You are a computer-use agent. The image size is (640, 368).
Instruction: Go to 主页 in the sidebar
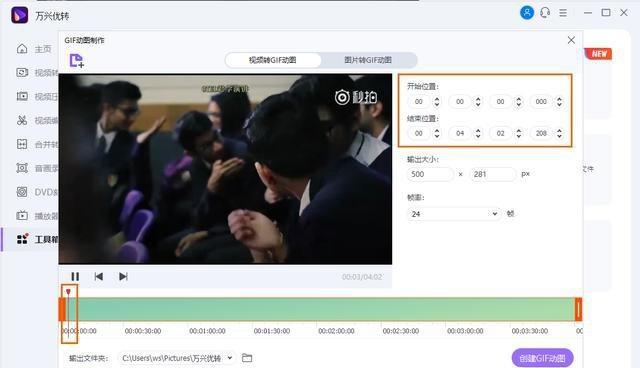click(x=34, y=49)
